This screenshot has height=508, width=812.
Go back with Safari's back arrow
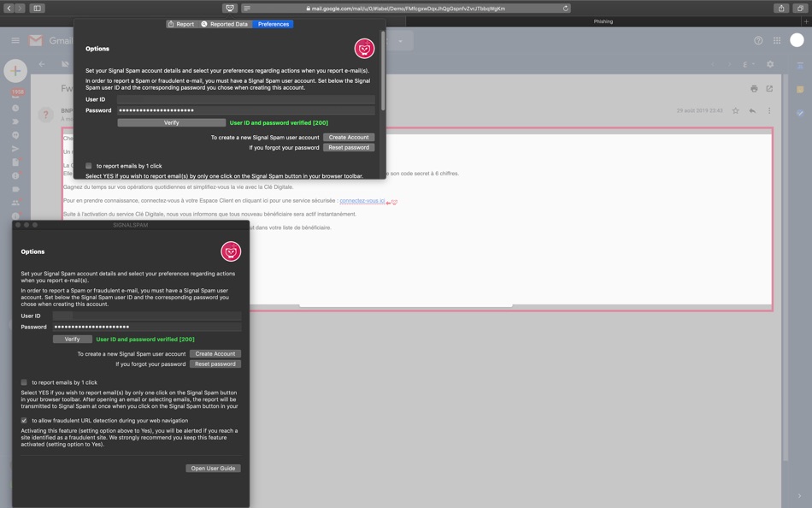(9, 9)
